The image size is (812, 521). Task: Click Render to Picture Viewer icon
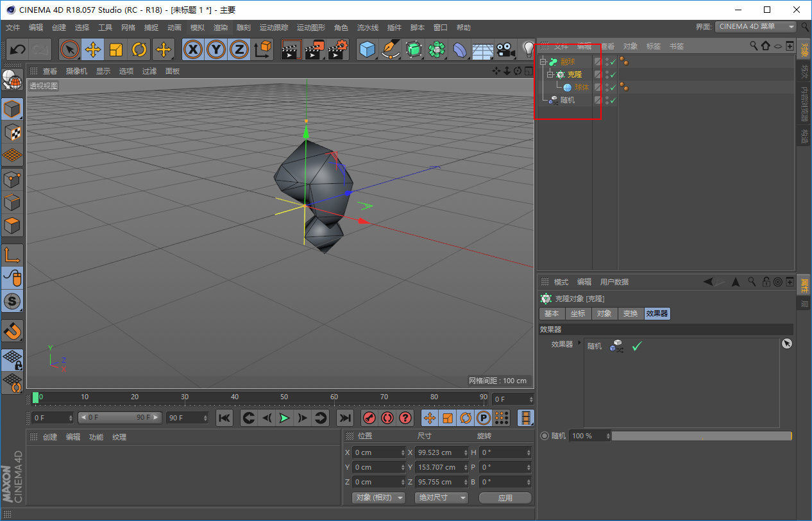pyautogui.click(x=314, y=49)
